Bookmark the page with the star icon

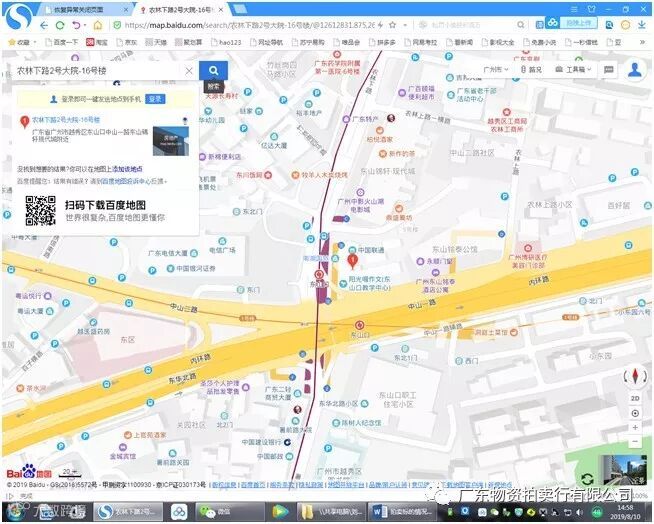click(392, 25)
